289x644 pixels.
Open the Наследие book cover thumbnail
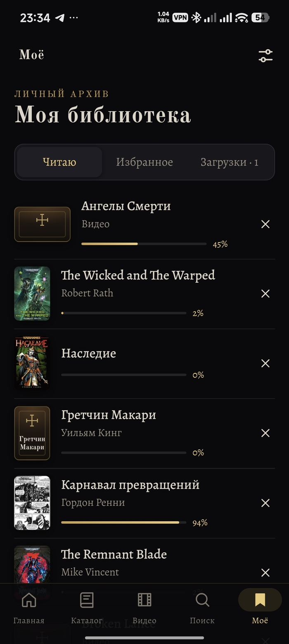[x=32, y=363]
